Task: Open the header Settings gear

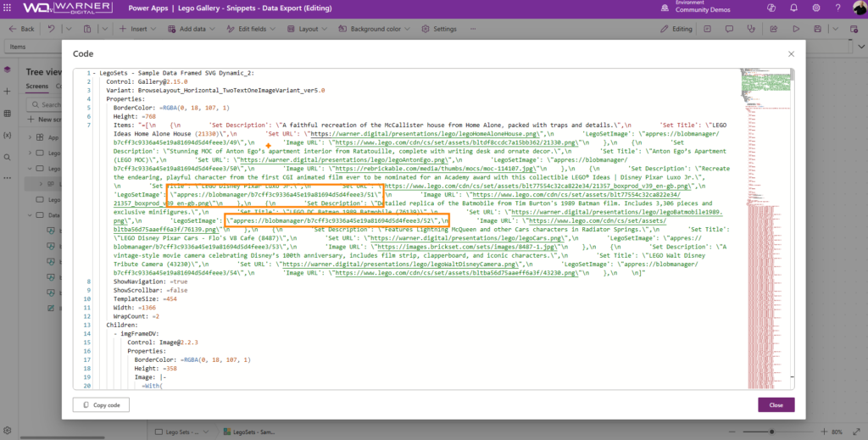Action: pos(816,8)
